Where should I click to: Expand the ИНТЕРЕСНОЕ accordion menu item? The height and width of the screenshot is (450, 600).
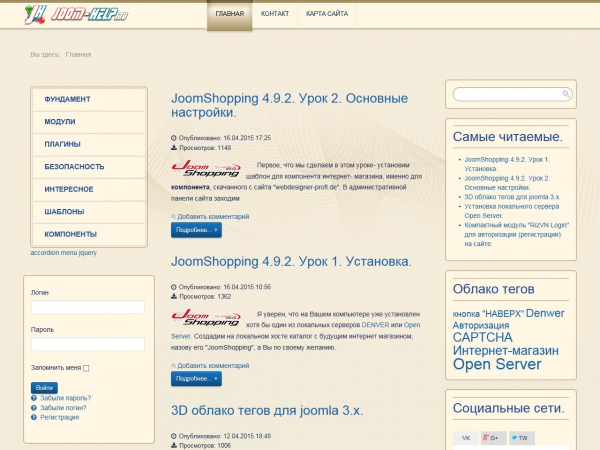89,189
